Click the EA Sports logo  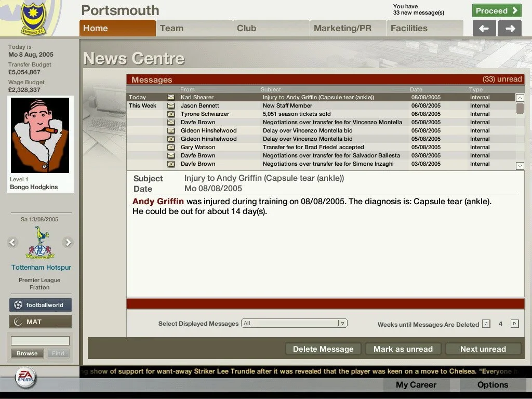24,378
